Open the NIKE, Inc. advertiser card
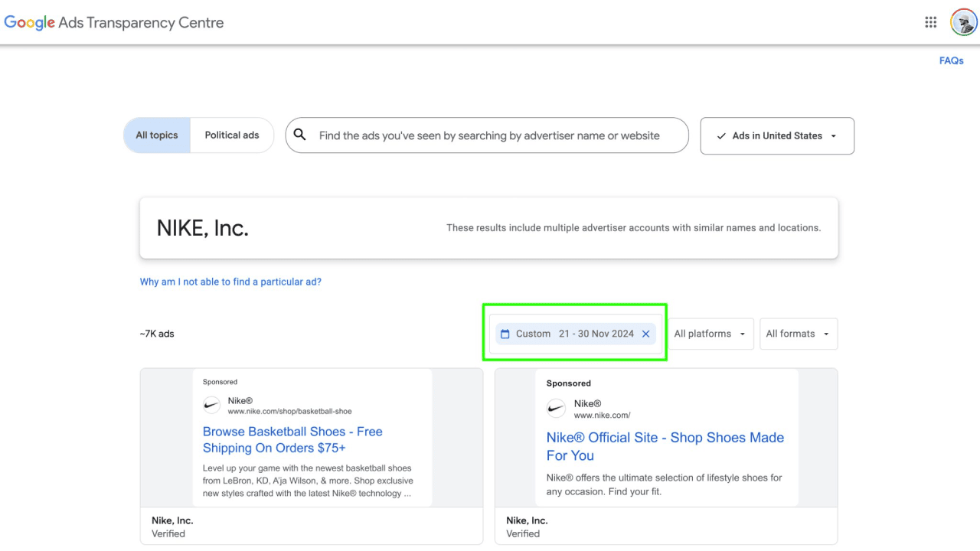This screenshot has width=980, height=551. [488, 228]
